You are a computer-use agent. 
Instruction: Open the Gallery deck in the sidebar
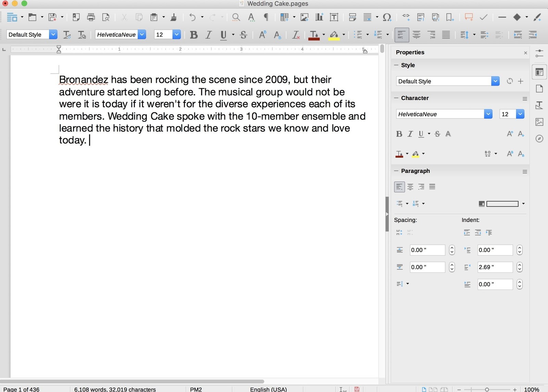pos(539,122)
